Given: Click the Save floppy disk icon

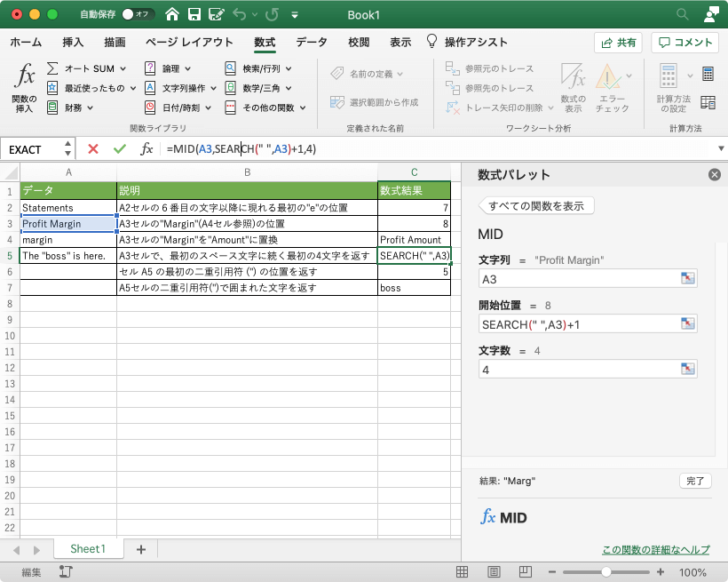Looking at the screenshot, I should 194,14.
